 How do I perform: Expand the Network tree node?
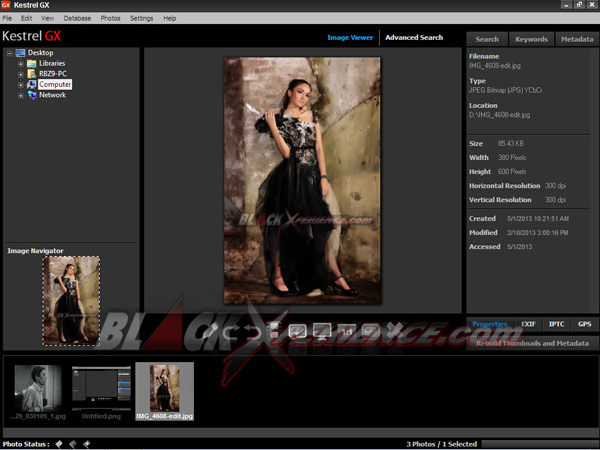pos(21,95)
